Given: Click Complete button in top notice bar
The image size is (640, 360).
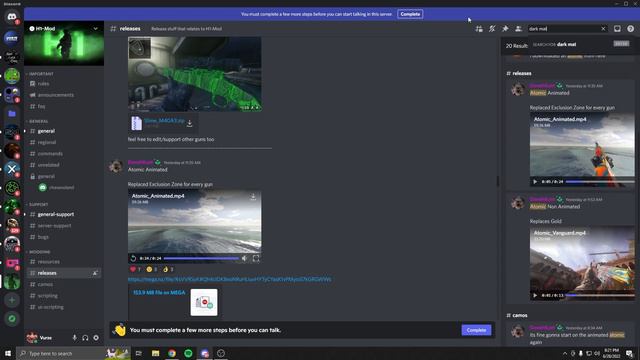Looking at the screenshot, I should (410, 14).
